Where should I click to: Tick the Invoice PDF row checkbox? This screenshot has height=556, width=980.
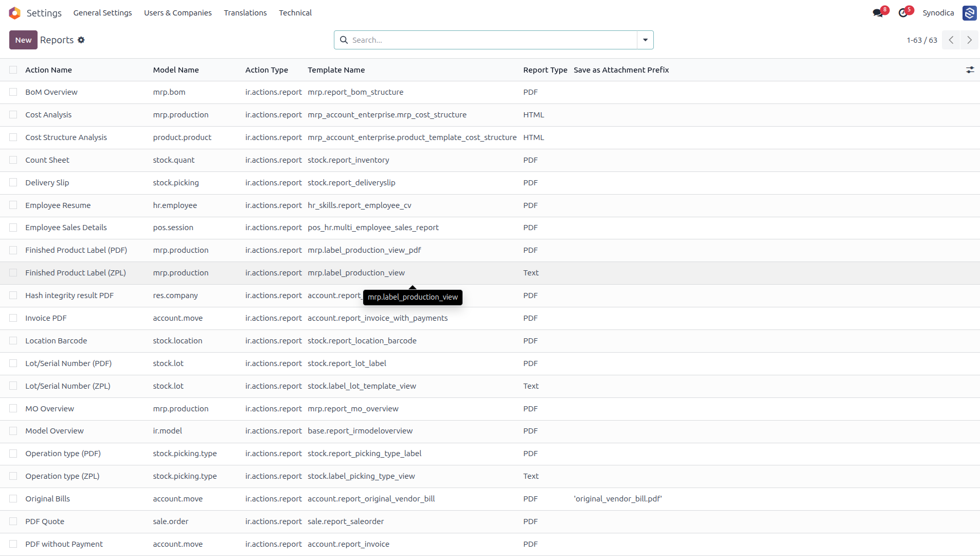tap(13, 318)
